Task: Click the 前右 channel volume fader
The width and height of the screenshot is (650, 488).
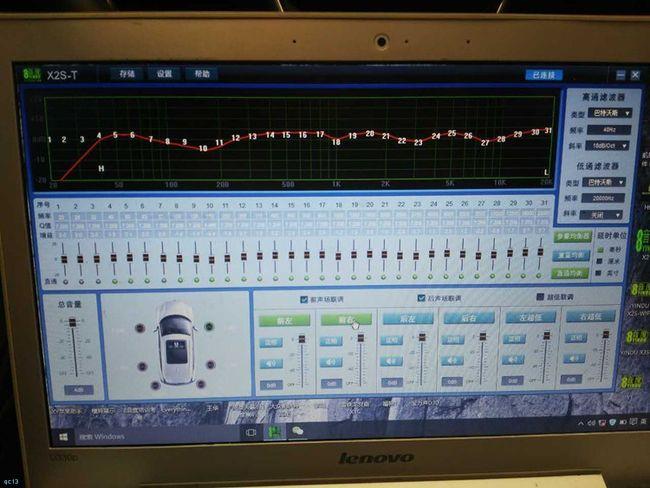Action: tap(361, 338)
